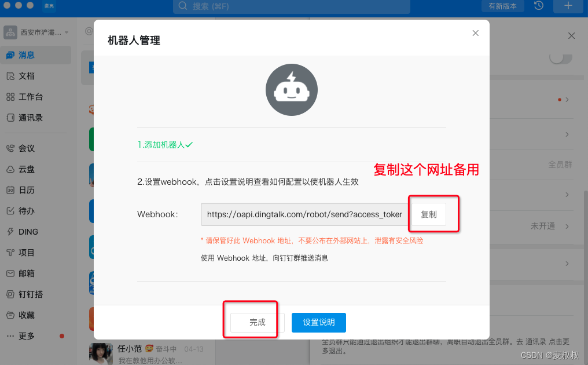Open the 设置说明 instructions button

(x=319, y=322)
